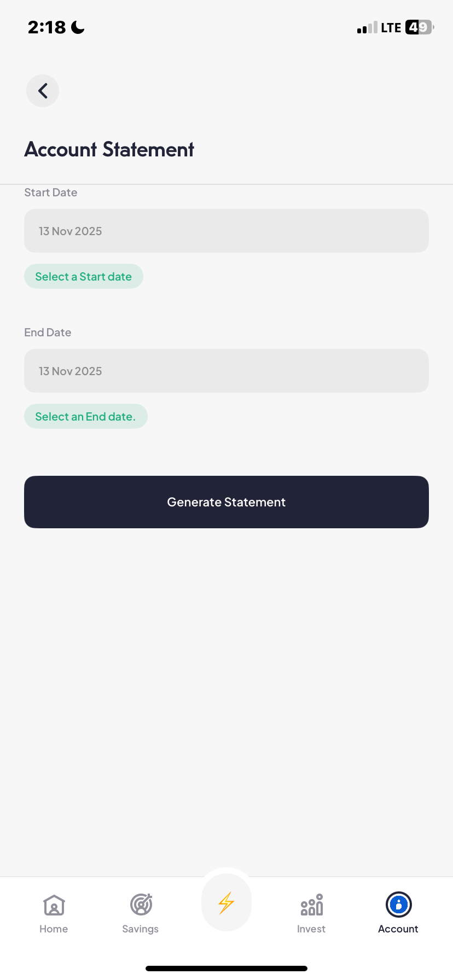Click the "Select a Start date" chip
453x980 pixels.
[84, 277]
